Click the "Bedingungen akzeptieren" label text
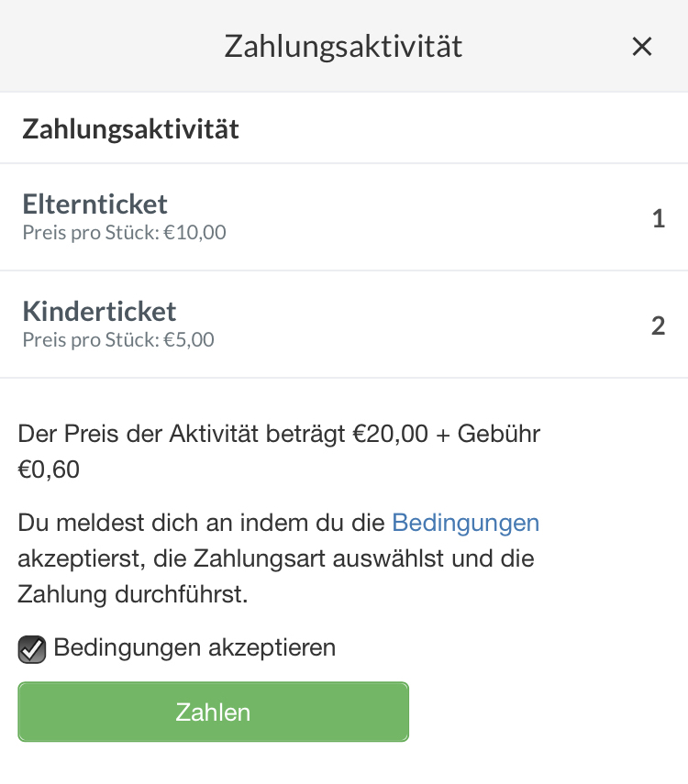Screen dimensions: 688x784 [194, 648]
